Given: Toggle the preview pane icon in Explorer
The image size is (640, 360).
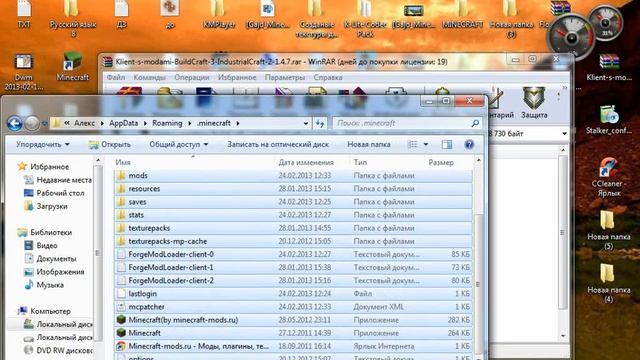Looking at the screenshot, I should (447, 144).
